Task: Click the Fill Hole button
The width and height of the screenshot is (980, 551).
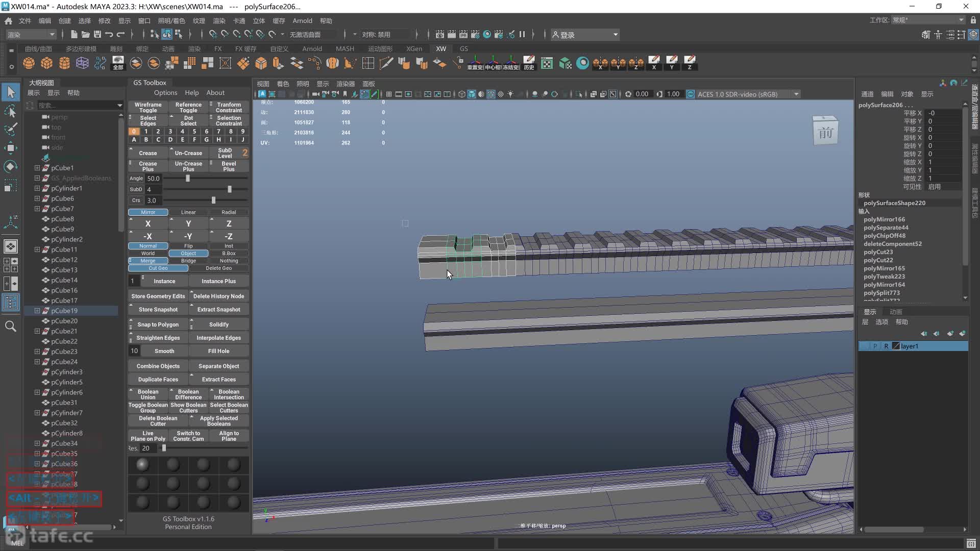Action: pyautogui.click(x=218, y=351)
